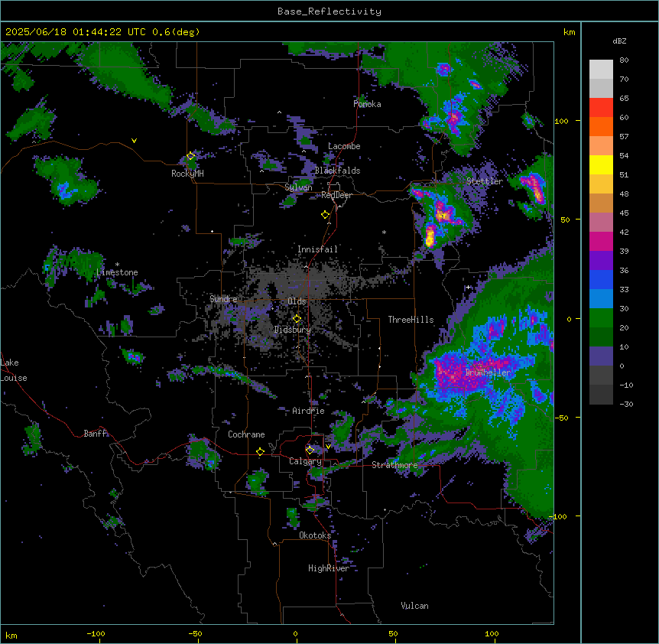The width and height of the screenshot is (659, 644).
Task: Select the Strathmore label
Action: click(x=394, y=465)
